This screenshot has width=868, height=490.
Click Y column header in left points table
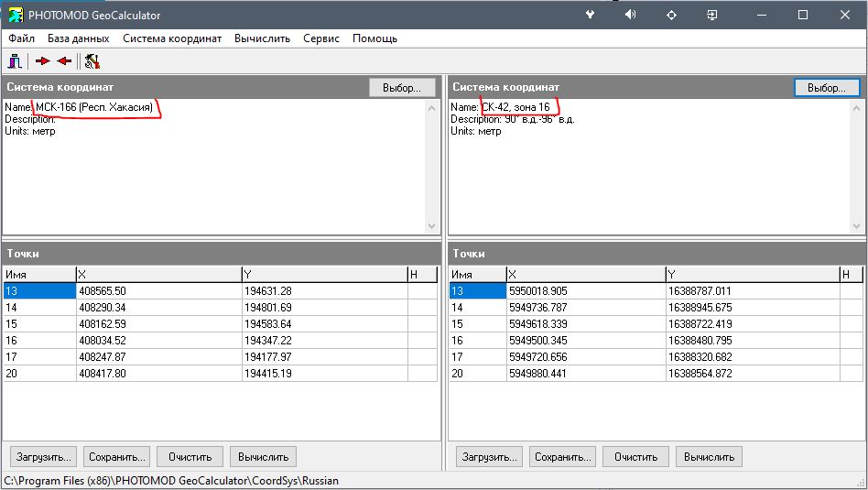click(324, 274)
